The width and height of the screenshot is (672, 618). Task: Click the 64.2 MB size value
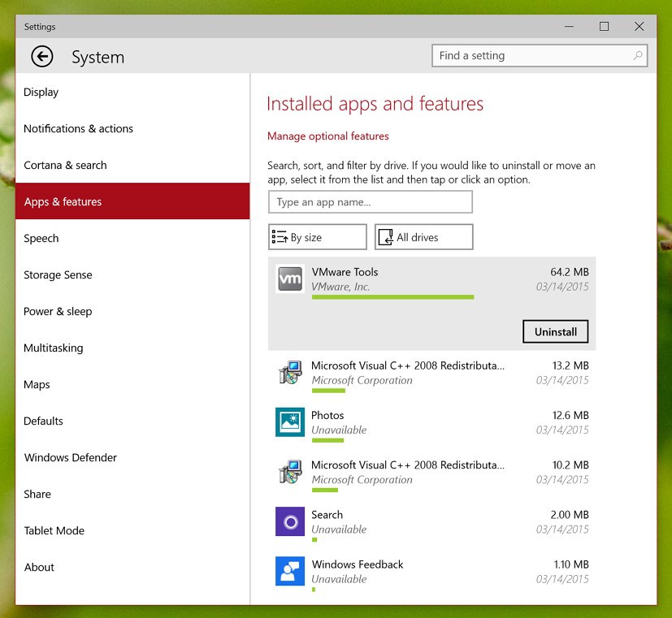(x=569, y=272)
